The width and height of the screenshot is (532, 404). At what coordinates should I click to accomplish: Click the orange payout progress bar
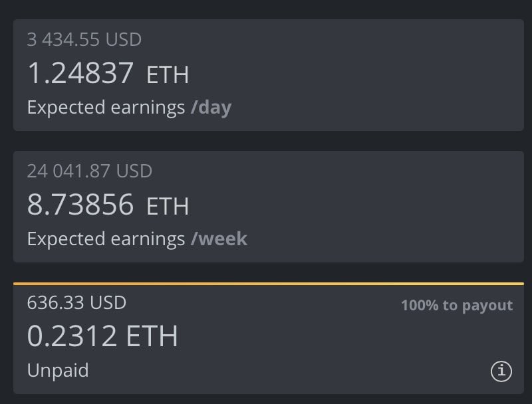(269, 284)
